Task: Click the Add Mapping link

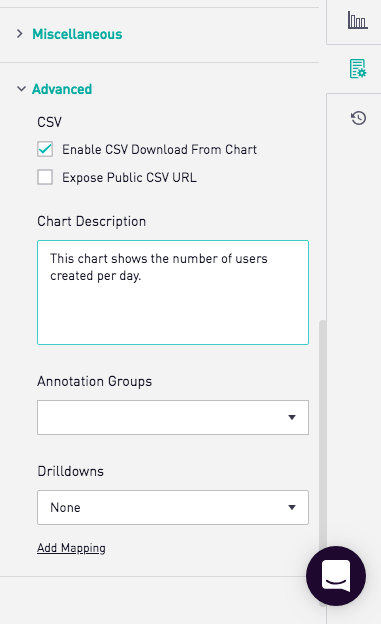Action: pos(71,548)
